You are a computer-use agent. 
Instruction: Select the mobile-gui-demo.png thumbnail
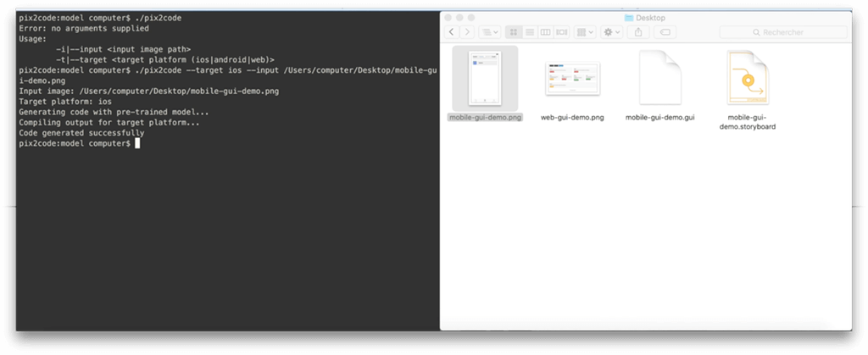[484, 77]
